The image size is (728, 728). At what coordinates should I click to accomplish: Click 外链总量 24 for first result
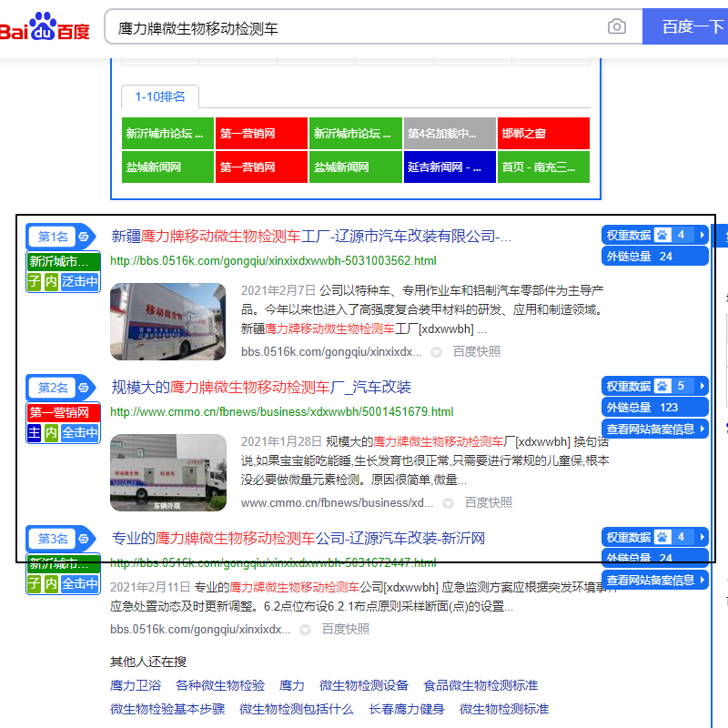[654, 257]
